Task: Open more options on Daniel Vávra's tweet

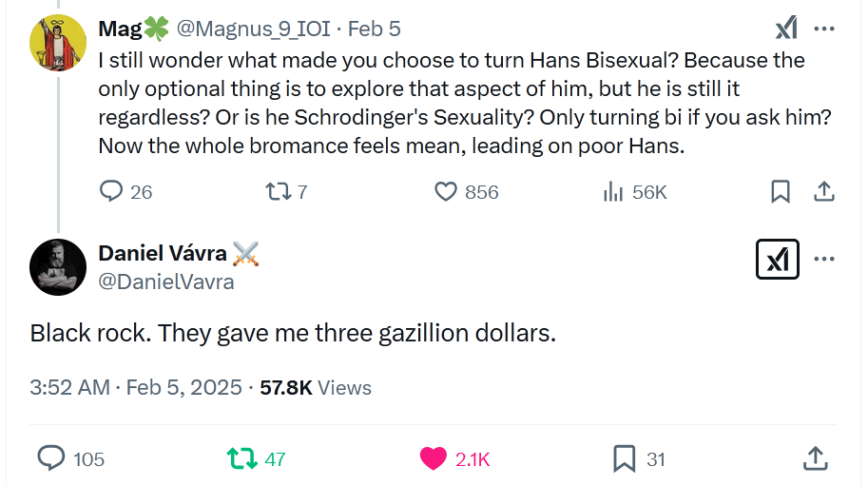Action: pos(824,260)
